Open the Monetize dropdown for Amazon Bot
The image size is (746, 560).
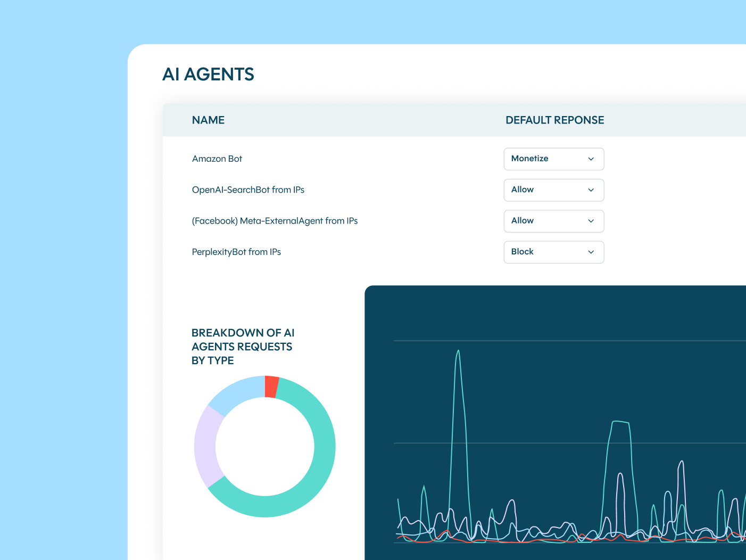click(553, 159)
